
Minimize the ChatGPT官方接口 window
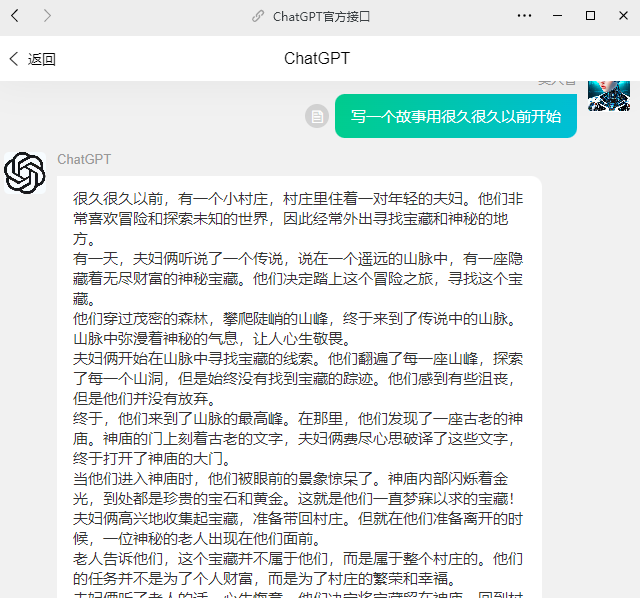[x=557, y=16]
